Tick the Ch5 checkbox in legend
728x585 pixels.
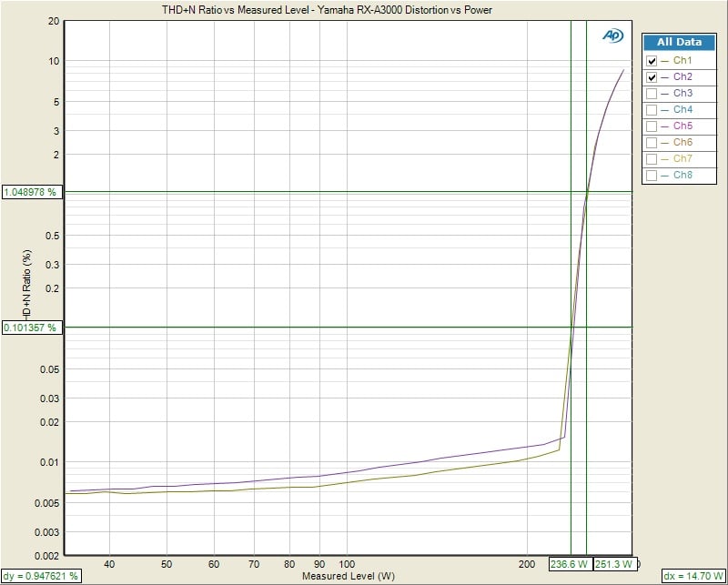[652, 126]
